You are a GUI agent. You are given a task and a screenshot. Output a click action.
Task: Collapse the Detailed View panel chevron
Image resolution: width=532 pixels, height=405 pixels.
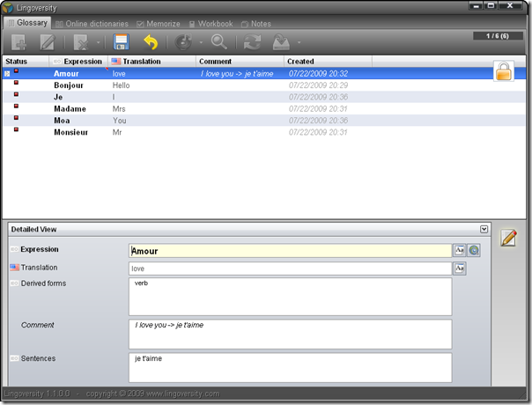pyautogui.click(x=484, y=229)
